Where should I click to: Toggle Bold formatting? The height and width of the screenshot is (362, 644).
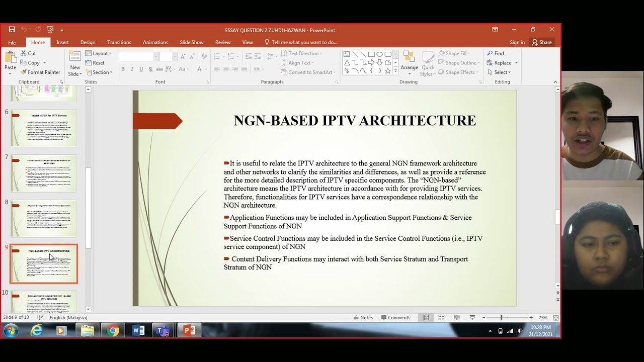coord(123,69)
